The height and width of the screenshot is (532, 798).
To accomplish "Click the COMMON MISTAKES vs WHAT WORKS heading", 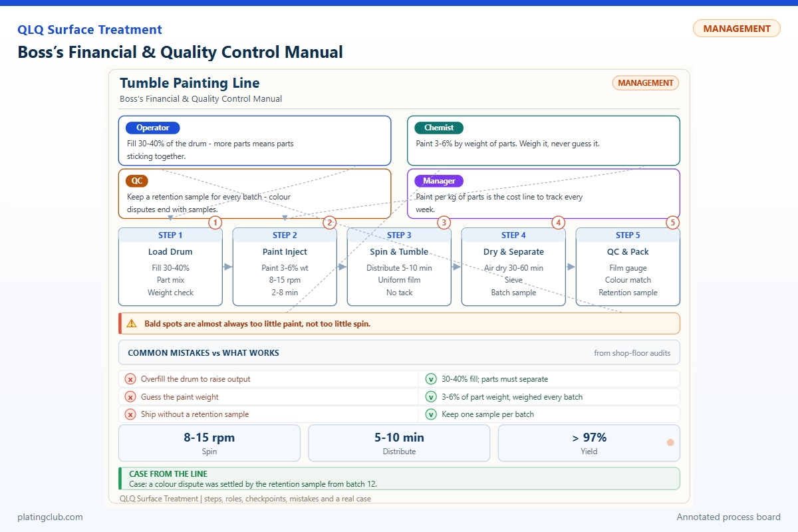I will click(x=203, y=353).
